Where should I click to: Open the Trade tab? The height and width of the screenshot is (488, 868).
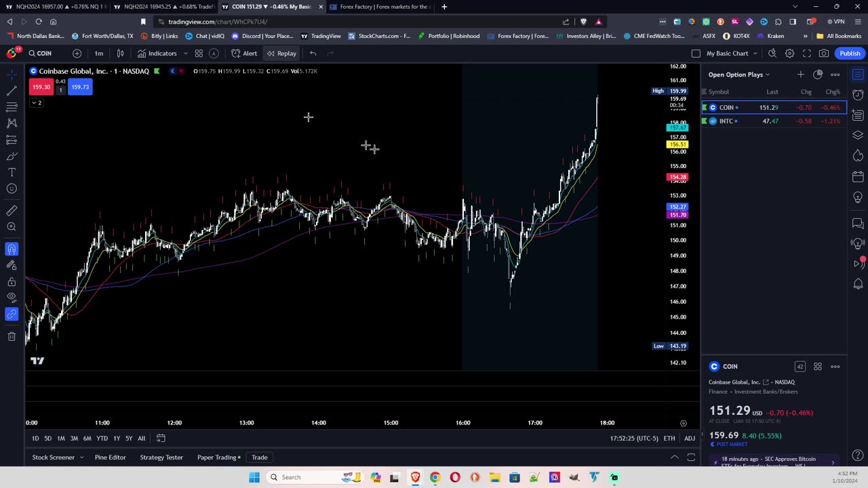pos(260,457)
